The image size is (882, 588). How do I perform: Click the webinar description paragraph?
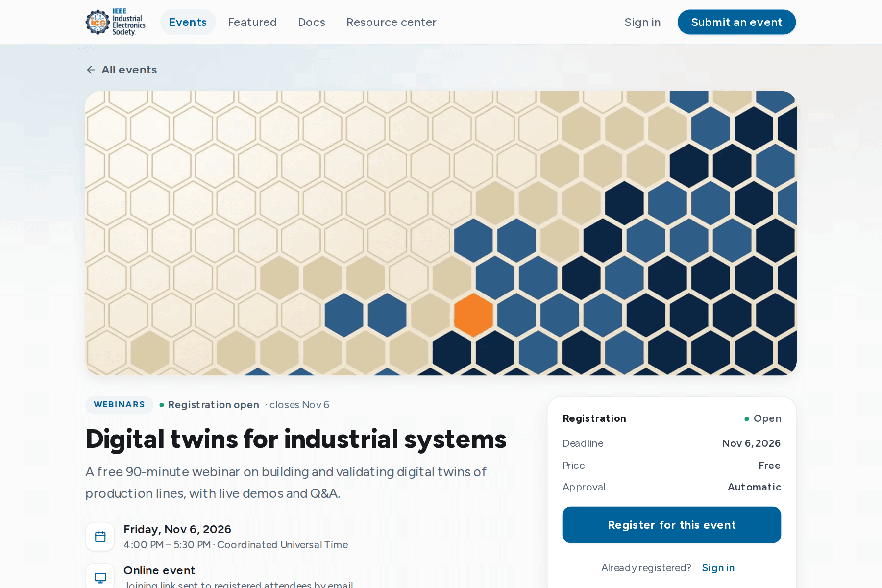286,483
